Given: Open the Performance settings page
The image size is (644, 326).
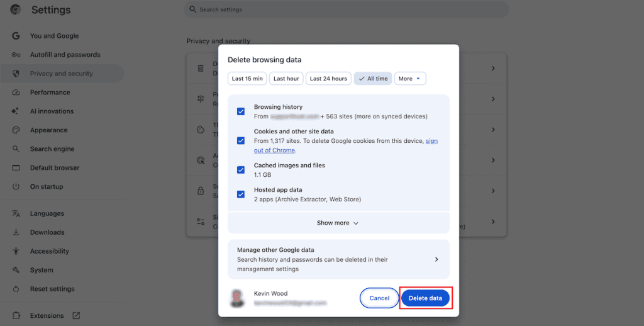Looking at the screenshot, I should click(x=62, y=93).
